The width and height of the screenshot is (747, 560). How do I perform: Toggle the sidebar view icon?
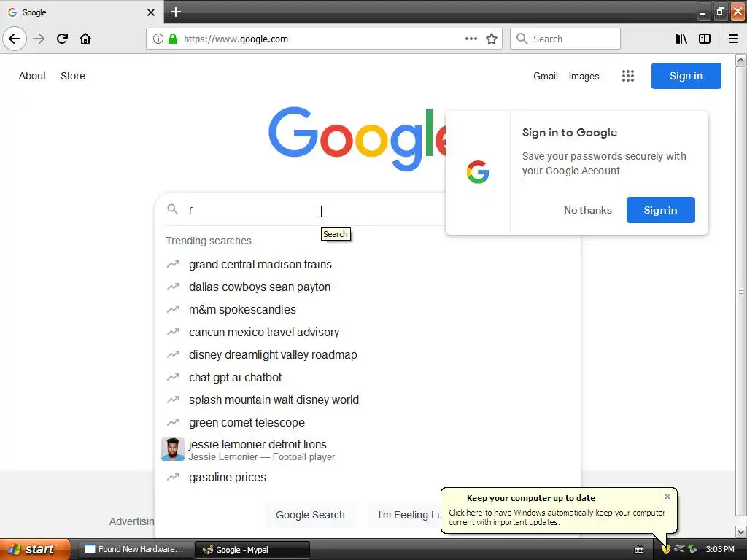coord(705,39)
